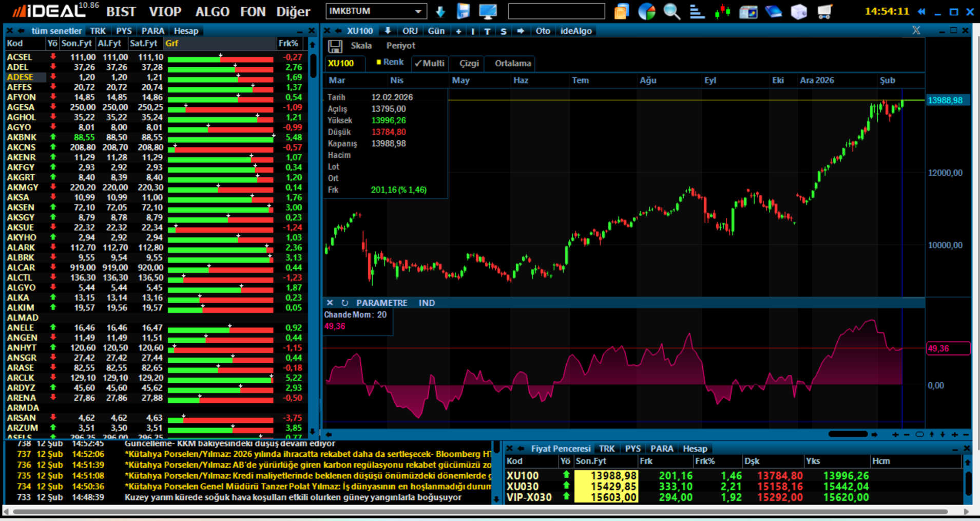Viewport: 980px width, 521px height.
Task: Click the ideAlgo button in chart header
Action: pyautogui.click(x=575, y=31)
